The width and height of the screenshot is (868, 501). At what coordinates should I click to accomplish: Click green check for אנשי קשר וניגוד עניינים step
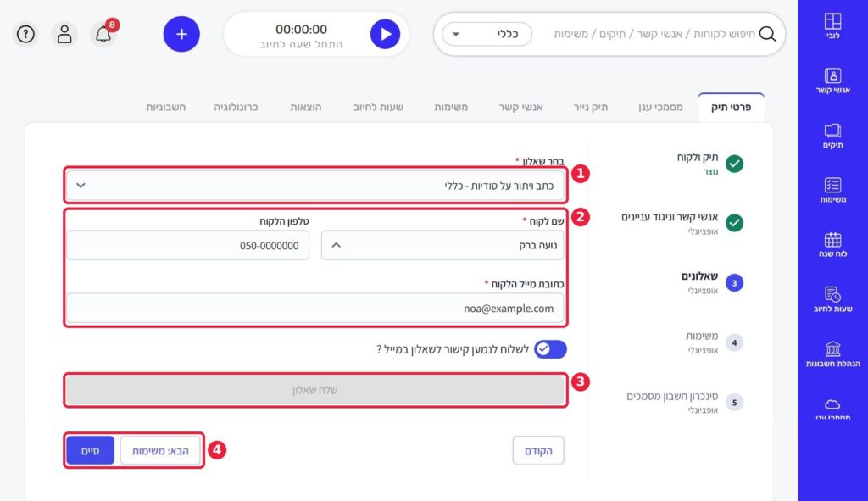pyautogui.click(x=734, y=223)
